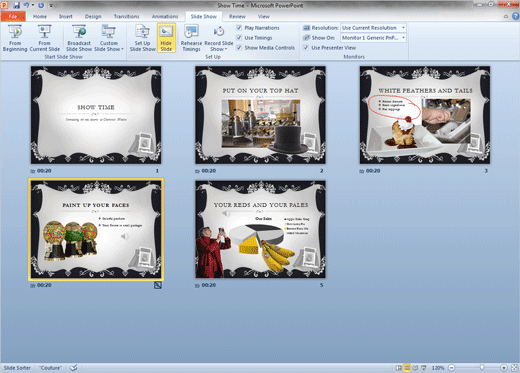The image size is (520, 373).
Task: Click Fit slide to current window icon
Action: (x=515, y=368)
